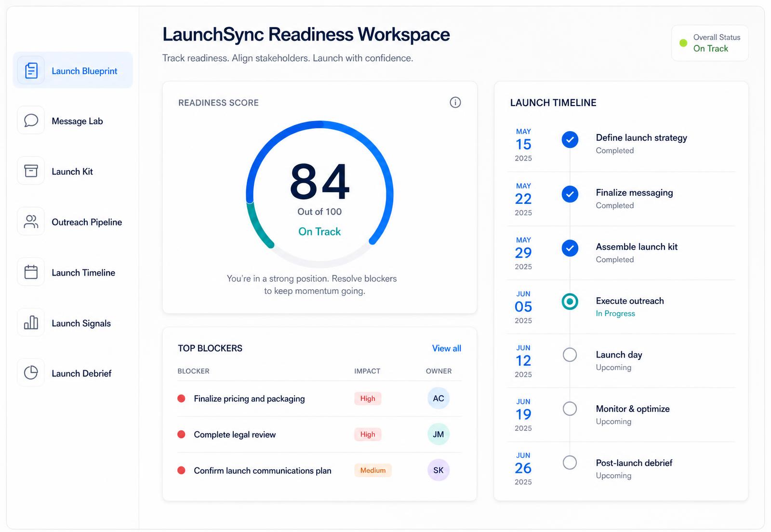The height and width of the screenshot is (532, 771).
Task: Select Launch Debrief in sidebar
Action: pos(73,372)
